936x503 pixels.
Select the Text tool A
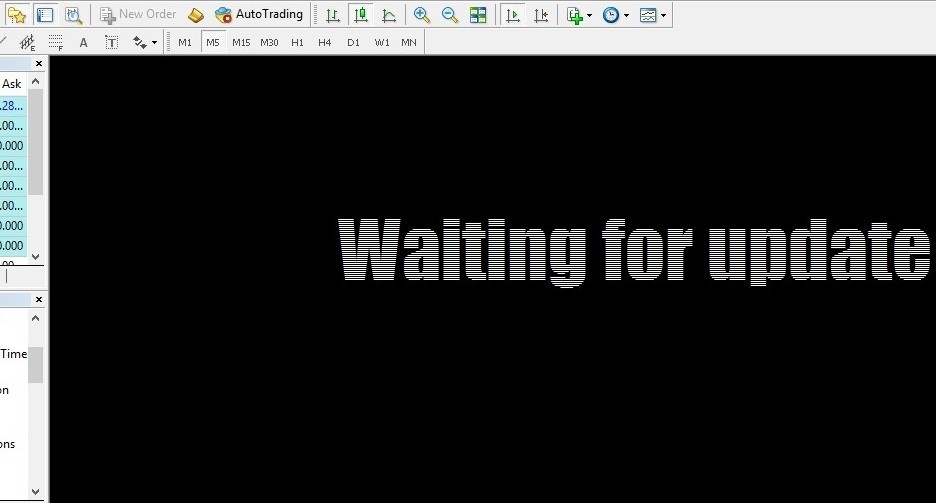coord(84,42)
